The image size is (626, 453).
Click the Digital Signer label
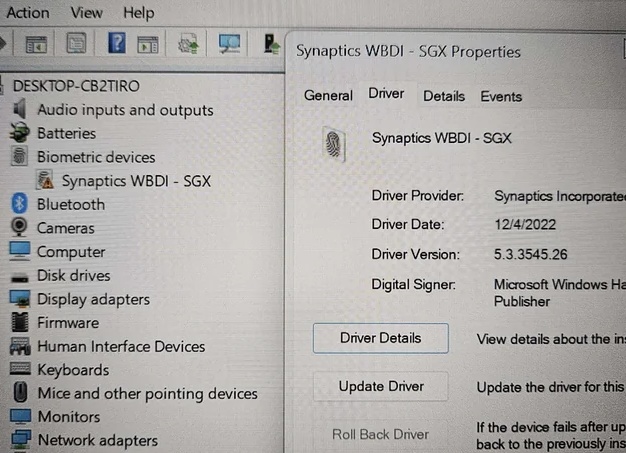tap(413, 285)
